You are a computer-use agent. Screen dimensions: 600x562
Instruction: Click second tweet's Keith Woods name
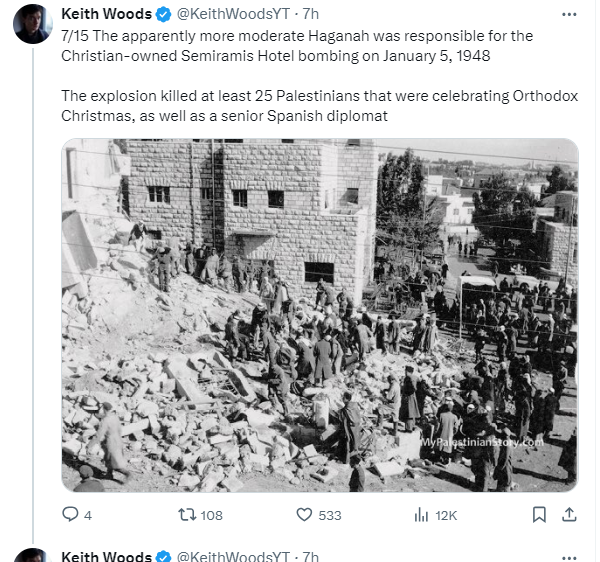tap(106, 557)
